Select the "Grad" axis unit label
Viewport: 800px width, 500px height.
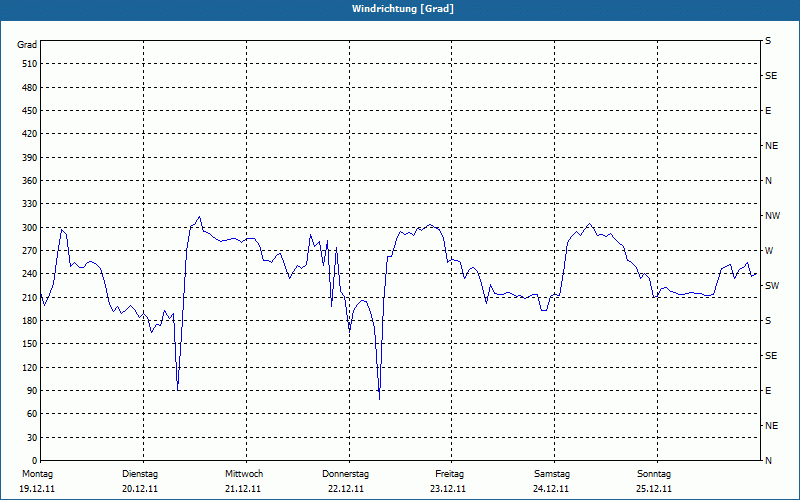tap(27, 45)
